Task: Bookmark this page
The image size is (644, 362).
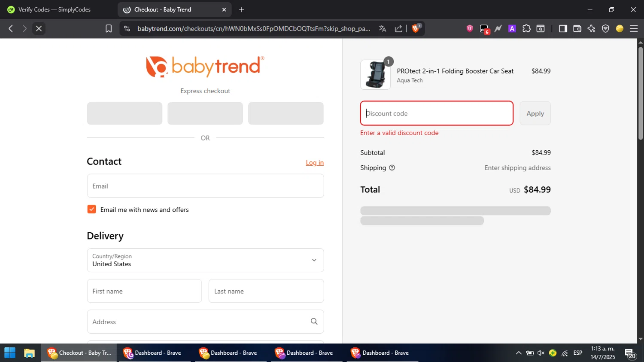Action: click(109, 28)
